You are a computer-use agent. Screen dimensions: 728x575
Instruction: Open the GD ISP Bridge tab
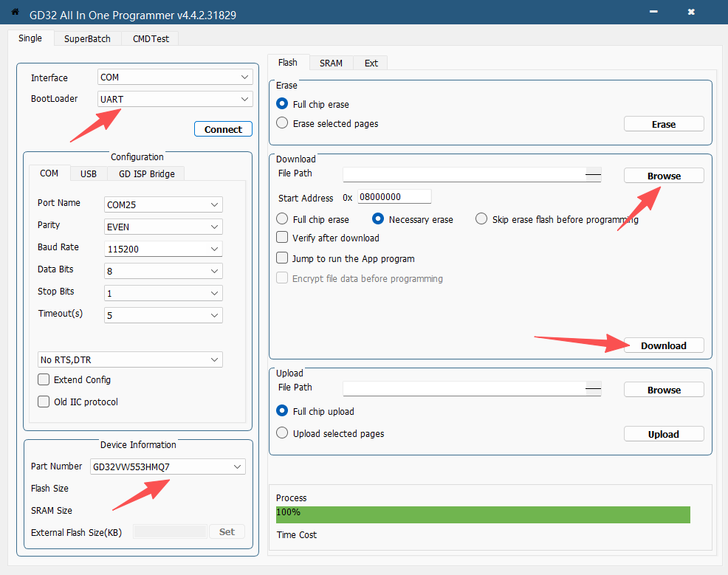point(147,173)
